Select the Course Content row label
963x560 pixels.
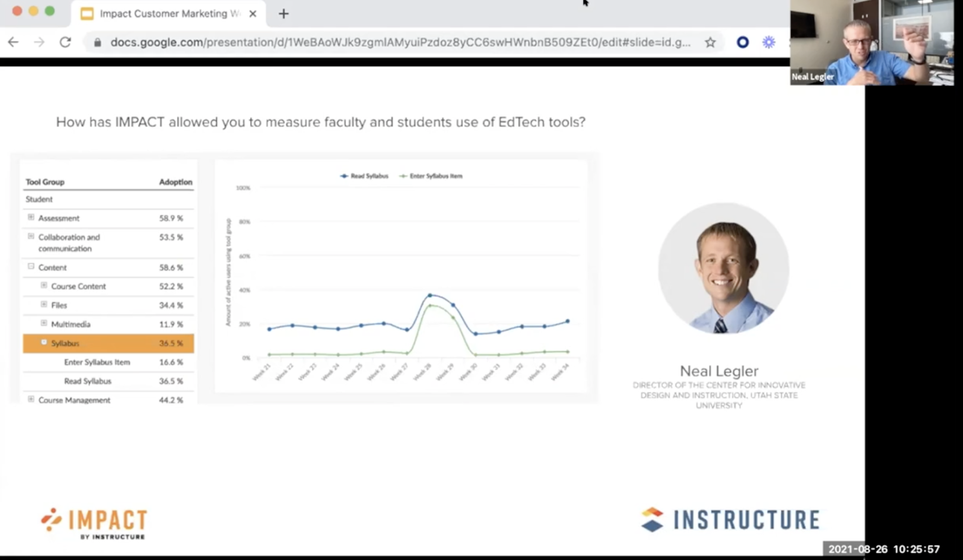click(78, 286)
